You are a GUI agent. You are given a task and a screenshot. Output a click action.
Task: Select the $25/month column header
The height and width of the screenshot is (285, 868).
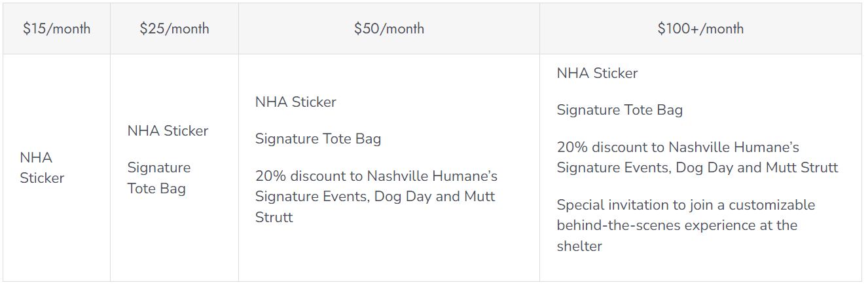tap(174, 29)
